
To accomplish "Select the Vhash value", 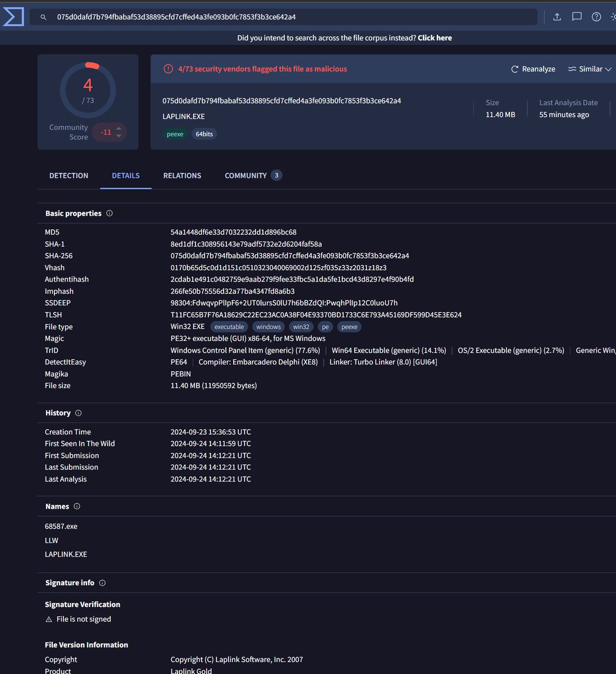I will pyautogui.click(x=279, y=268).
